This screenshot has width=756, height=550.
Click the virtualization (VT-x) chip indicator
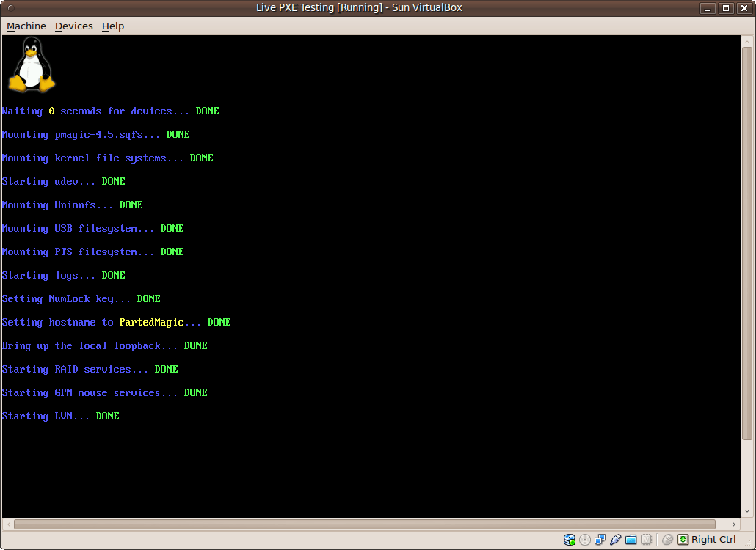[646, 540]
